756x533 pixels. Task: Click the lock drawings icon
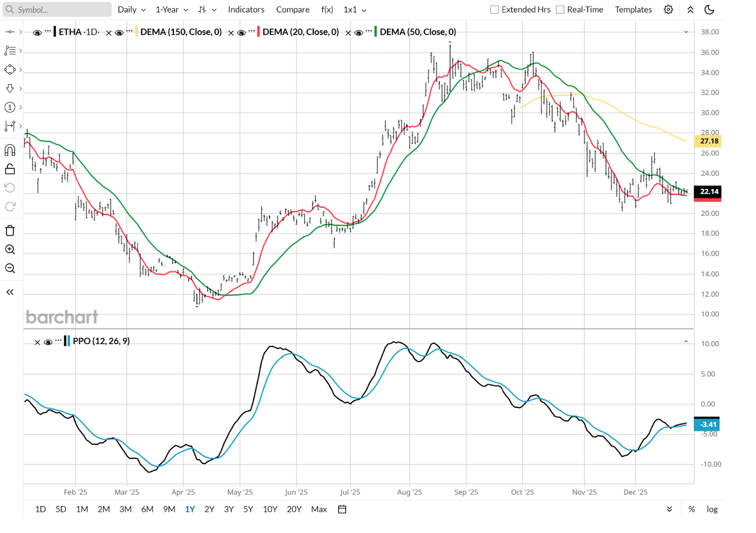tap(10, 169)
